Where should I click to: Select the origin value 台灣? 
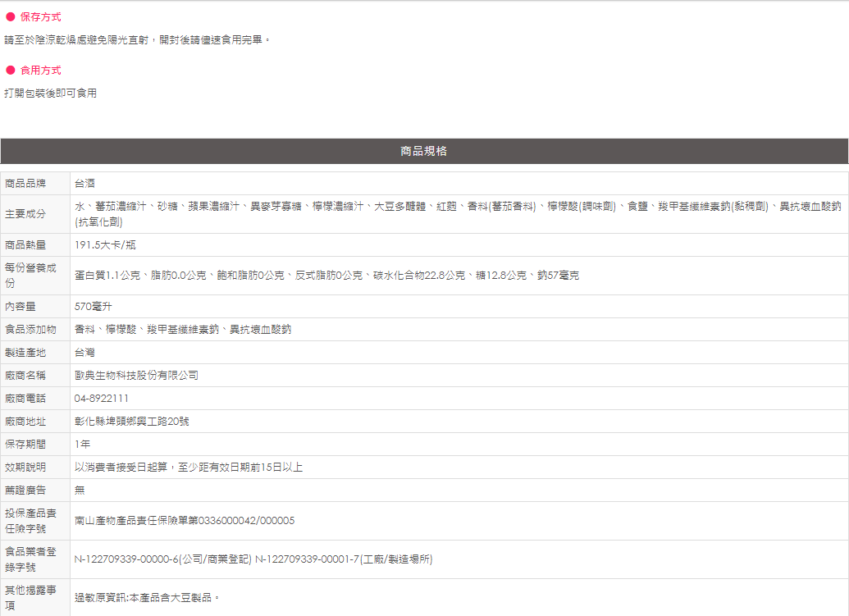84,352
